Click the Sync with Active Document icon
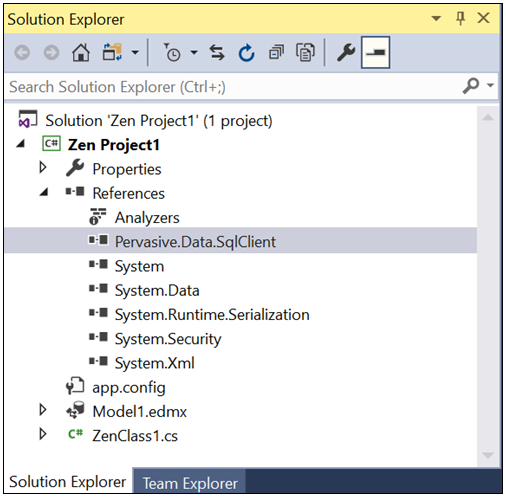 [217, 53]
